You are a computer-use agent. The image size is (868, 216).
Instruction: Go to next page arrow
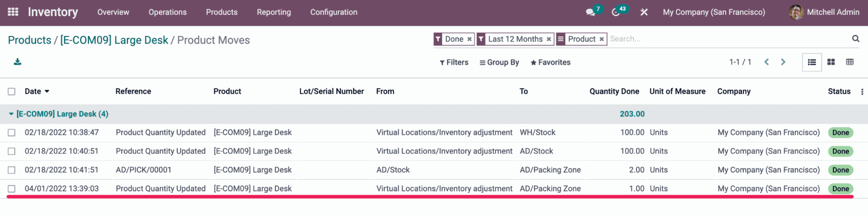click(783, 62)
